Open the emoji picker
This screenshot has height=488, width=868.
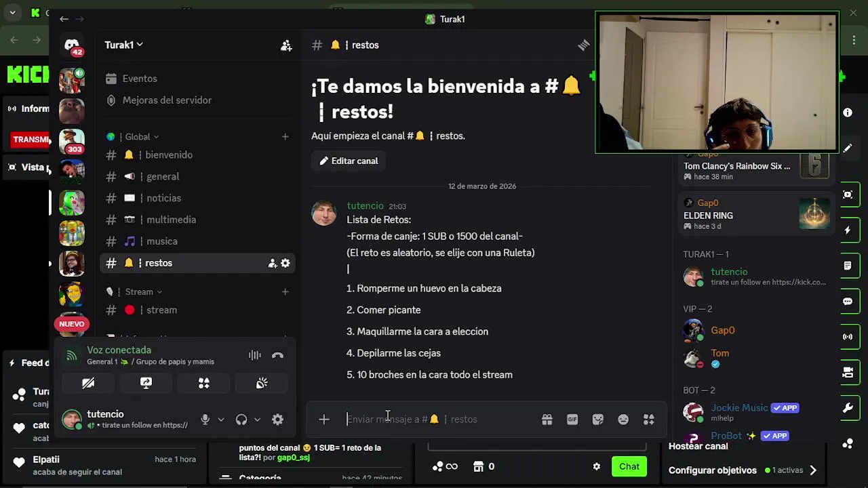(x=623, y=420)
